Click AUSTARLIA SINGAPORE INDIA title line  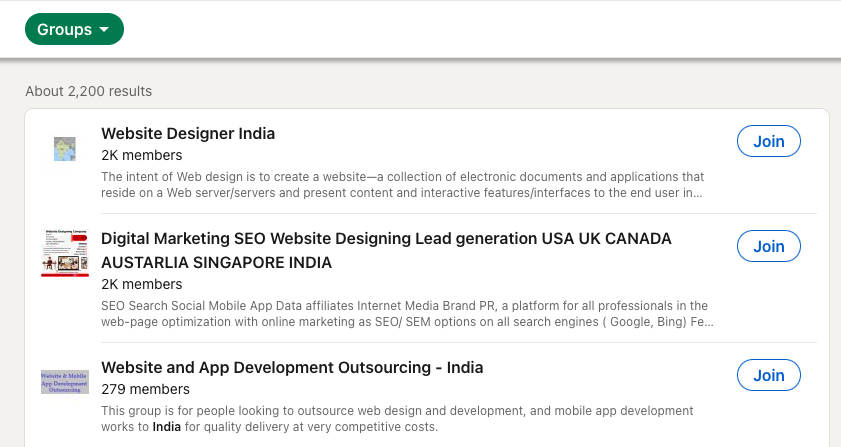pos(216,262)
